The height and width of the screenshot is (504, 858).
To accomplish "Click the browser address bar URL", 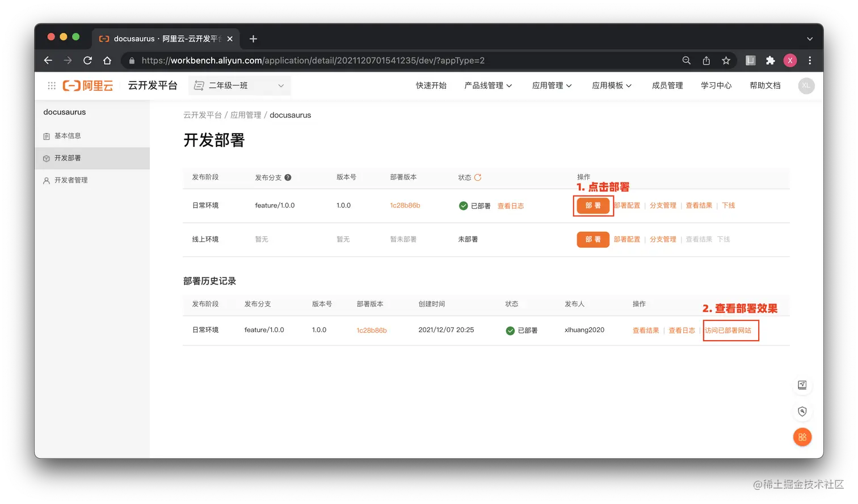I will [x=313, y=60].
